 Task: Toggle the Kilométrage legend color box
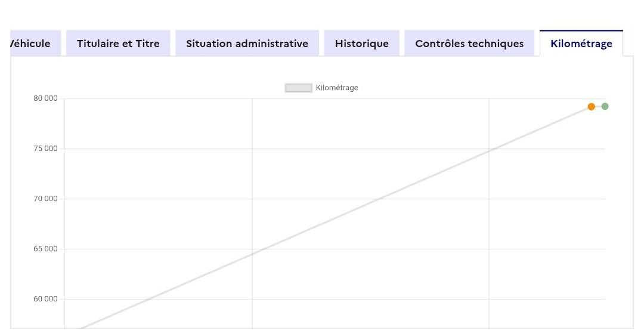tap(298, 88)
